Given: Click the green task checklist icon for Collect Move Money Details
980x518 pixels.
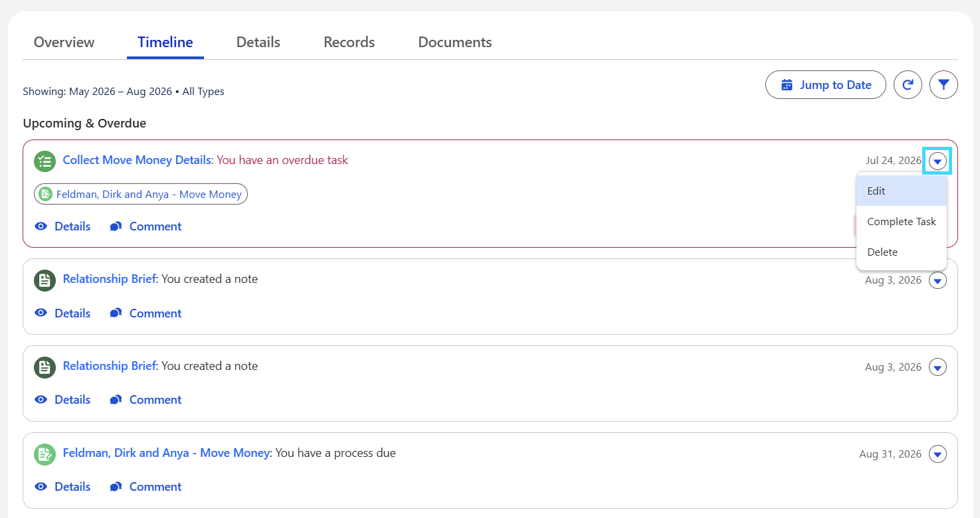Looking at the screenshot, I should pos(45,161).
